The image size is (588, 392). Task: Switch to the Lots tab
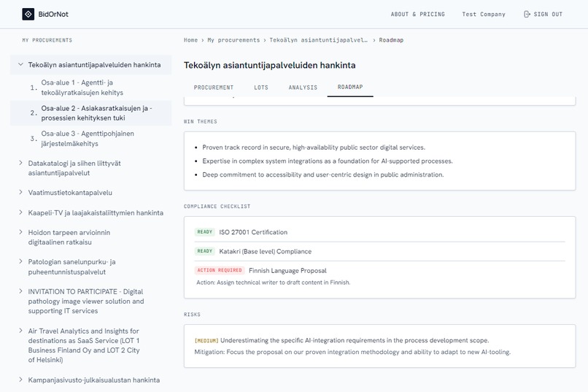tap(261, 88)
